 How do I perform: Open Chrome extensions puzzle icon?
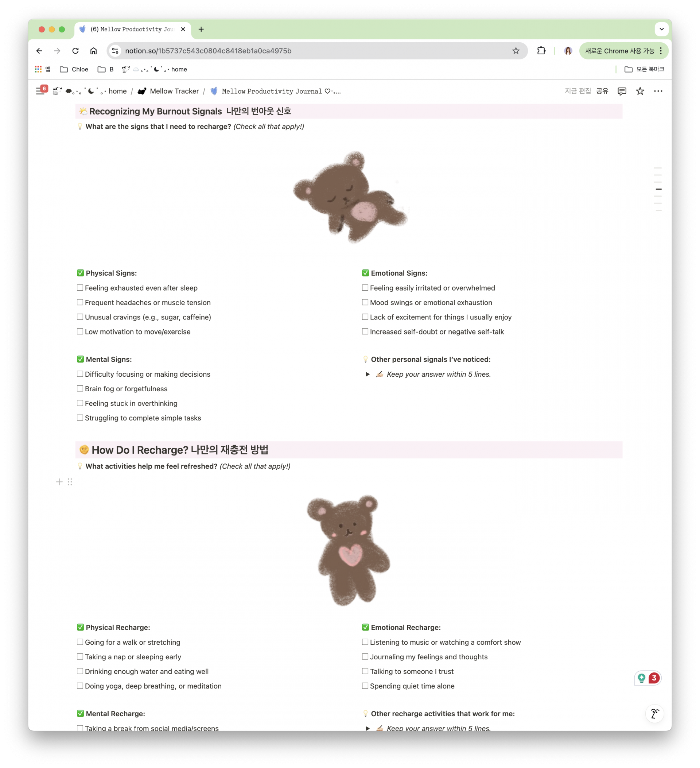click(x=541, y=51)
